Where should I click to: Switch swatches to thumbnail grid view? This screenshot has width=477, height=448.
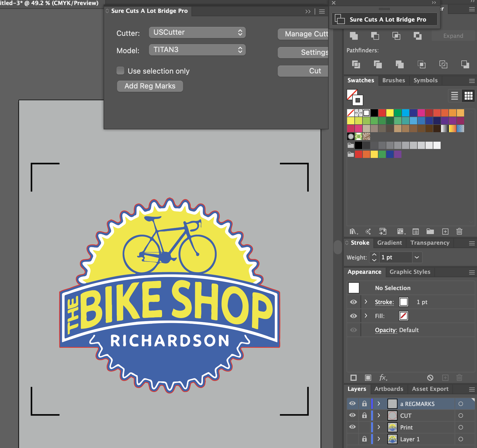click(x=469, y=96)
